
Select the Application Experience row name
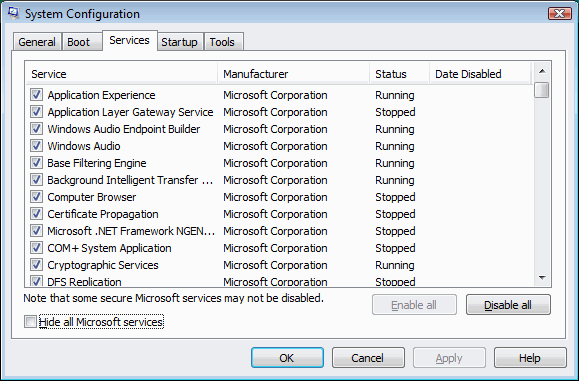(101, 95)
